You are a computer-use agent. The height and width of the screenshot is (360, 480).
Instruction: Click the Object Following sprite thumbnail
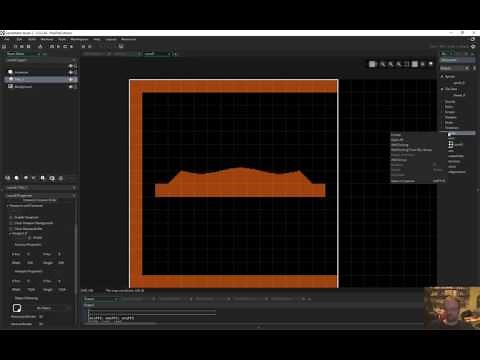click(x=17, y=308)
